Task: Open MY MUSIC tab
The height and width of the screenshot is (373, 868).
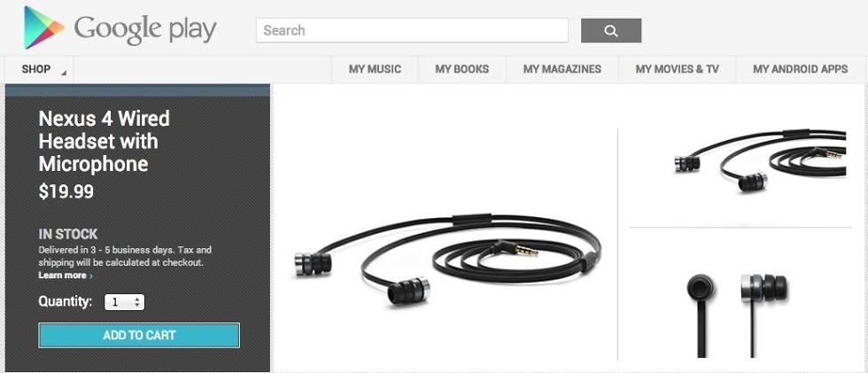Action: [x=375, y=69]
